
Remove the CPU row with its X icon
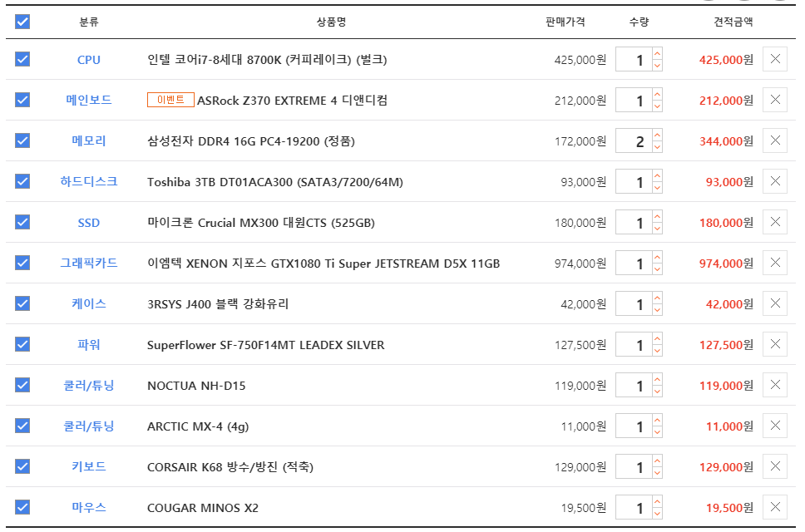[775, 59]
